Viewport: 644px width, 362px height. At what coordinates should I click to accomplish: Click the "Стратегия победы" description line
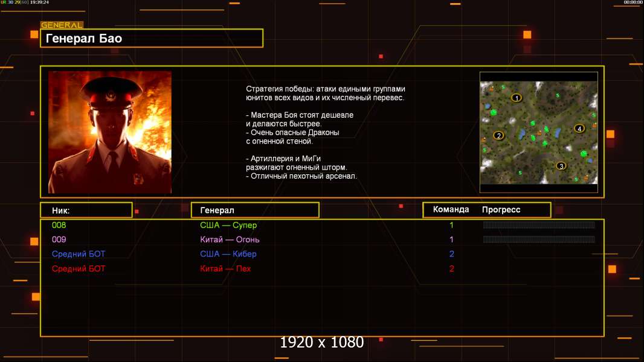(326, 89)
